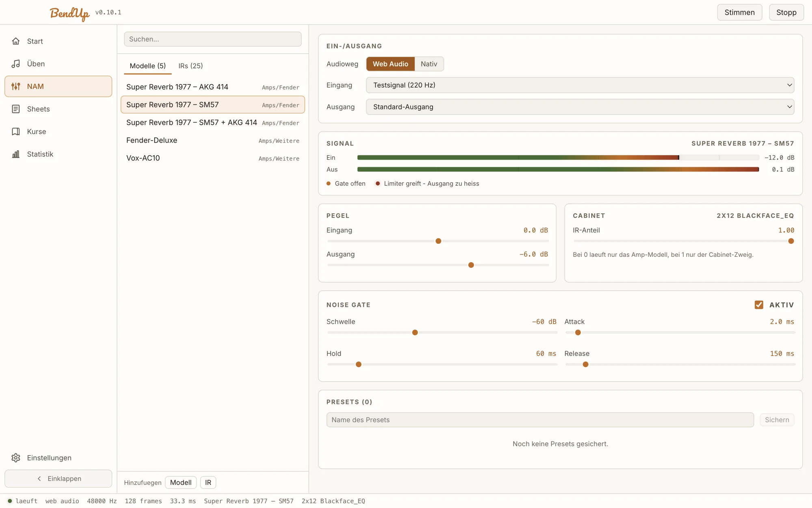Image resolution: width=812 pixels, height=508 pixels.
Task: Click the Suchen search field
Action: point(213,39)
